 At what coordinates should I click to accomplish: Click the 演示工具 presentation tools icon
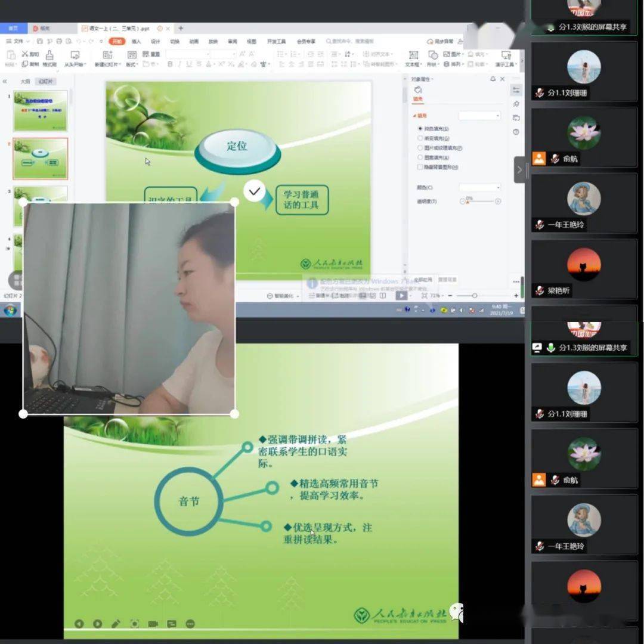506,55
